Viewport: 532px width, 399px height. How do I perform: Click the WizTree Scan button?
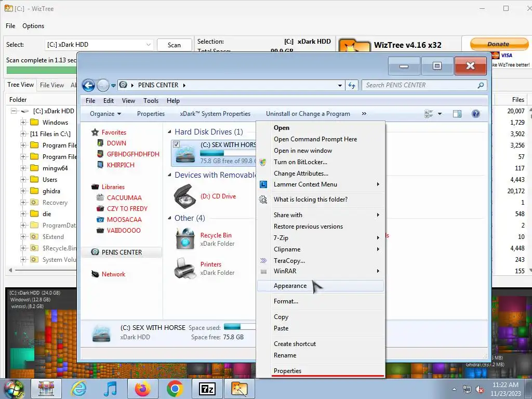pyautogui.click(x=175, y=45)
